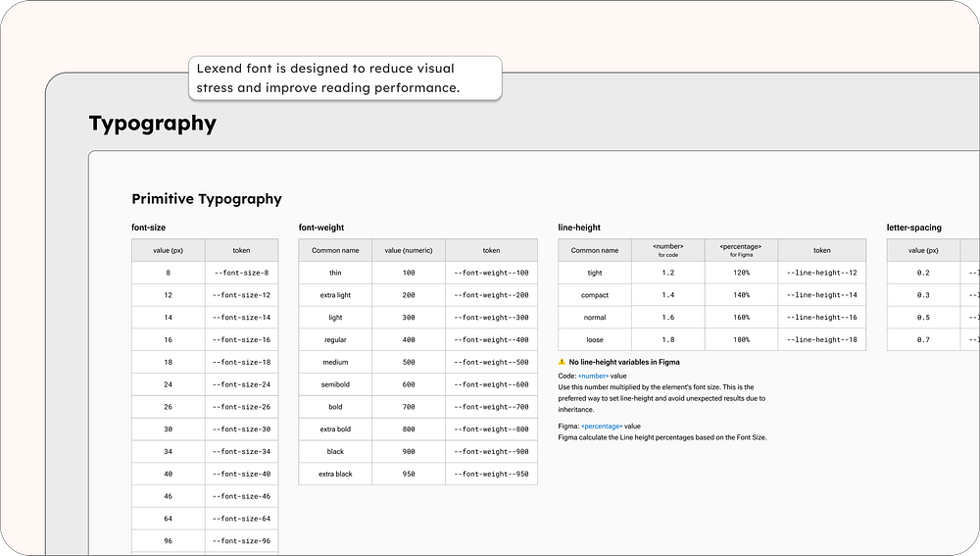The image size is (980, 556).
Task: Select the --font-size-64 token cell
Action: pos(241,519)
